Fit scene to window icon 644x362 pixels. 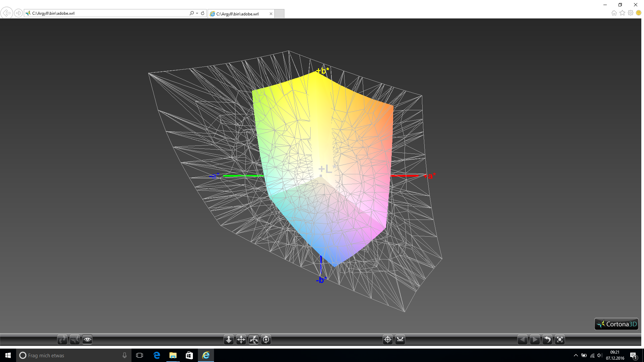click(560, 340)
